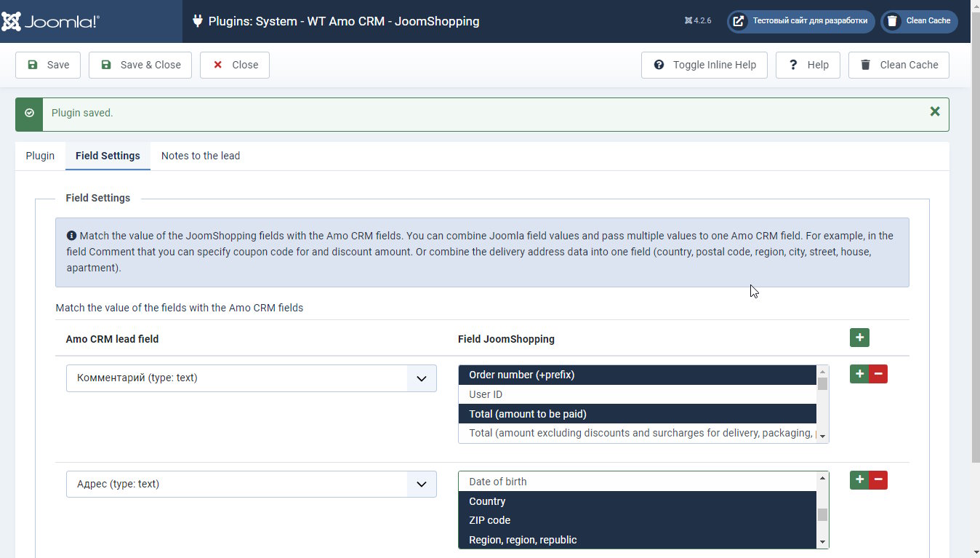
Task: Expand the Комментарий lead field dropdown
Action: coord(252,378)
